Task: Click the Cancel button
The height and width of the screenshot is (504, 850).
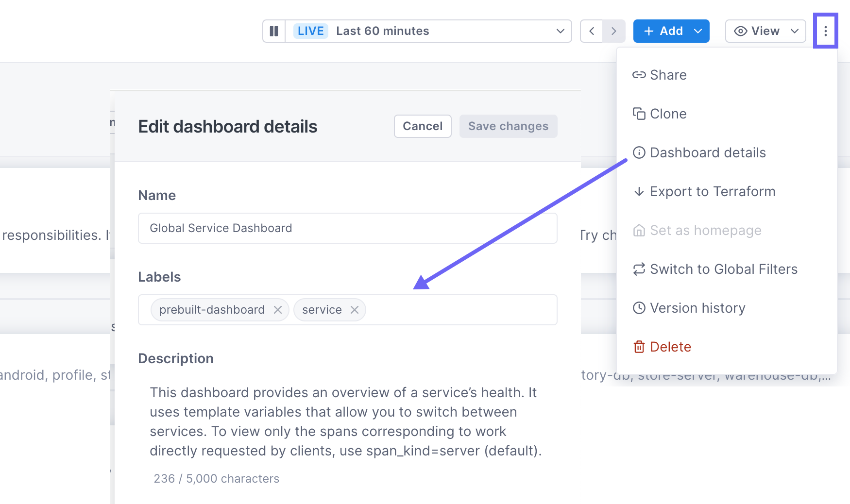Action: tap(422, 126)
